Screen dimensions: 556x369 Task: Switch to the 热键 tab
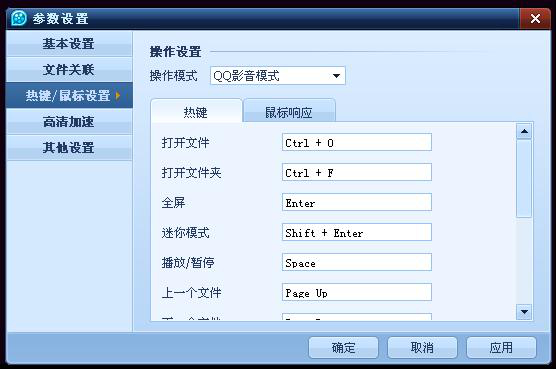click(196, 112)
